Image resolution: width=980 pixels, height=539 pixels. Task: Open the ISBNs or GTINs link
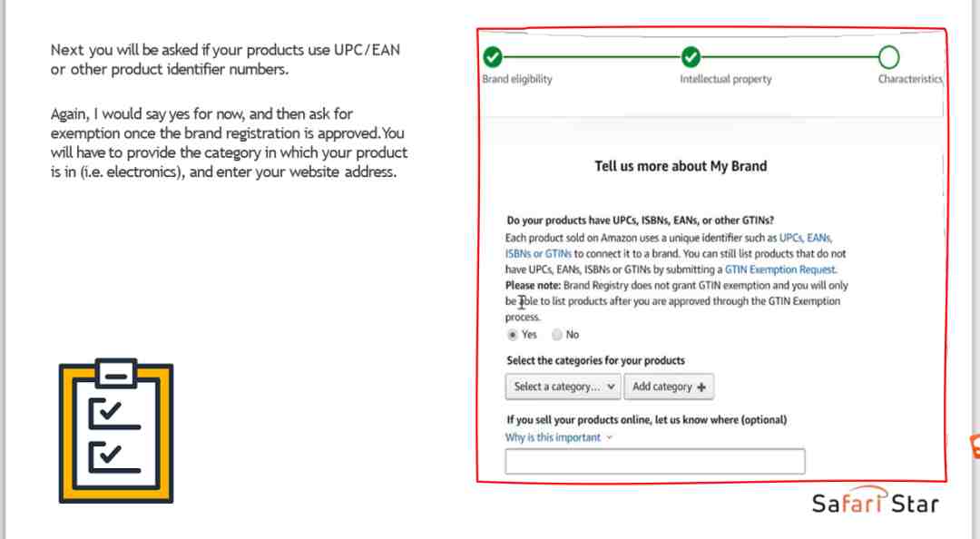point(538,254)
